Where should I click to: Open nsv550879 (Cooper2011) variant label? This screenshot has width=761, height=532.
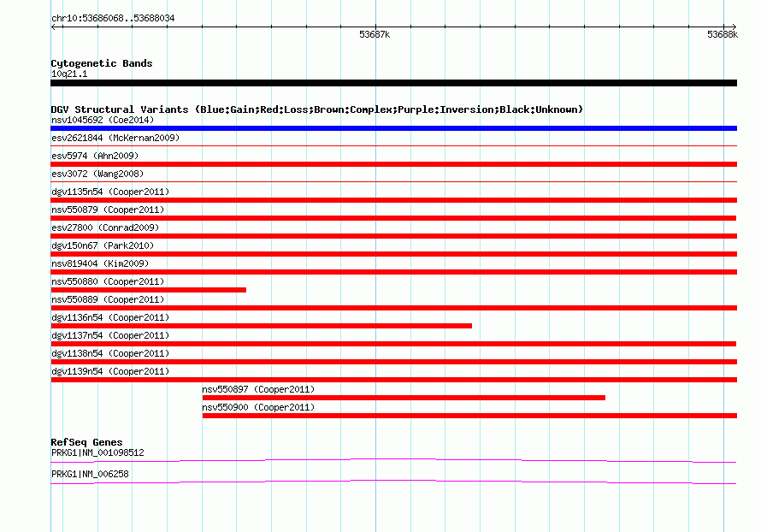pyautogui.click(x=108, y=210)
